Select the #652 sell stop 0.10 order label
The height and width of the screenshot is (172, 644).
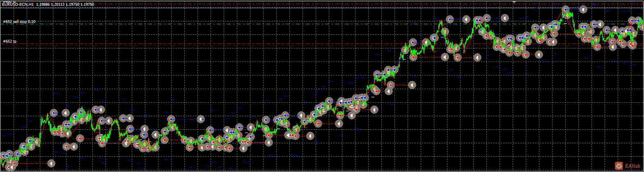click(19, 21)
